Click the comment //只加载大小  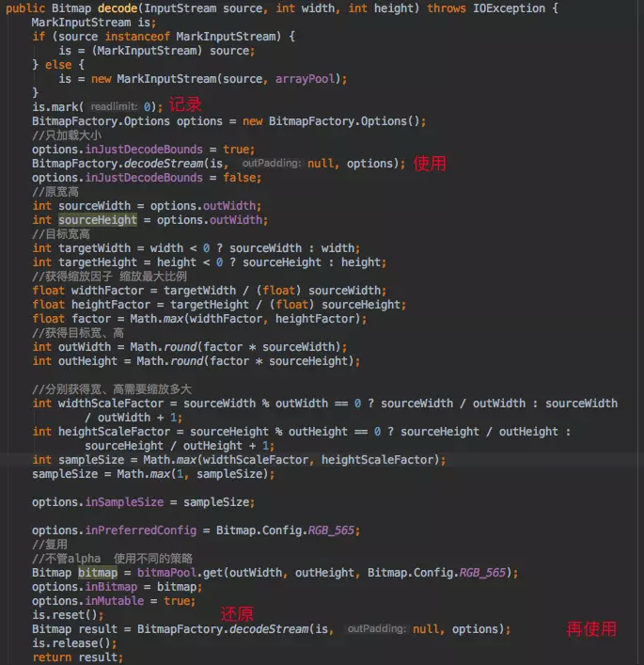tap(67, 135)
